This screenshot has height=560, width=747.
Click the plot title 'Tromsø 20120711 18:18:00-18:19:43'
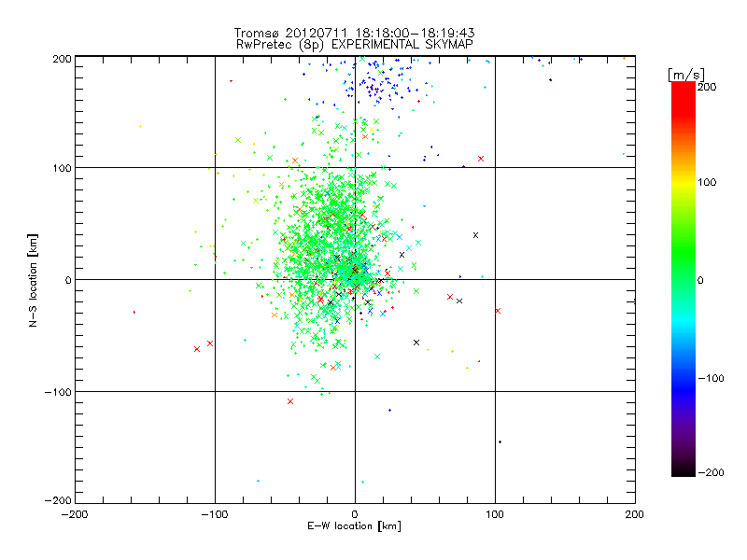pos(355,33)
